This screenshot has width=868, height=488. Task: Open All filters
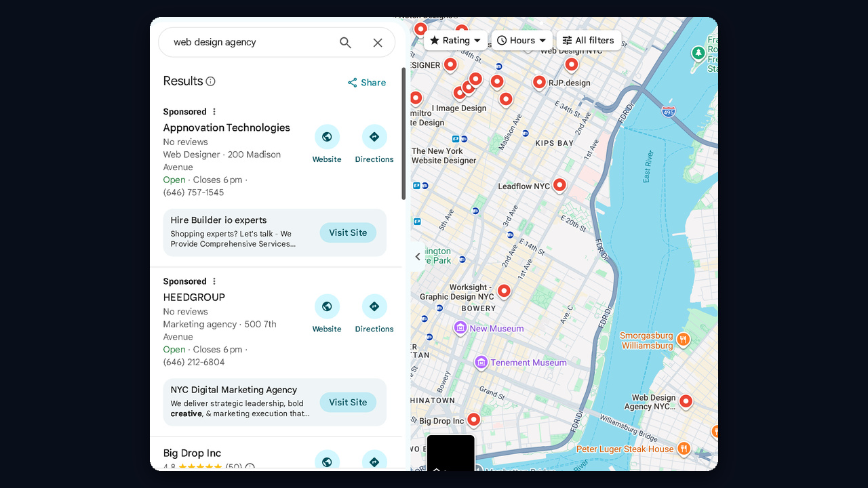(588, 41)
